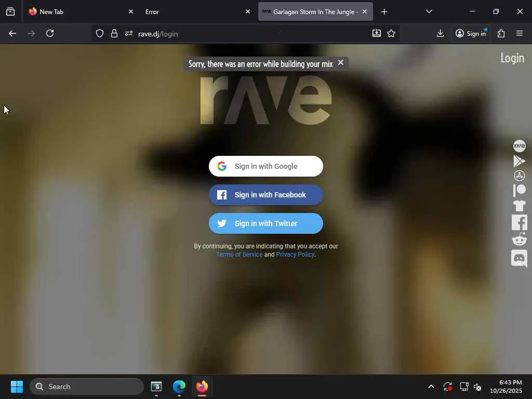
Task: Click the install page icon in address bar
Action: (x=376, y=33)
